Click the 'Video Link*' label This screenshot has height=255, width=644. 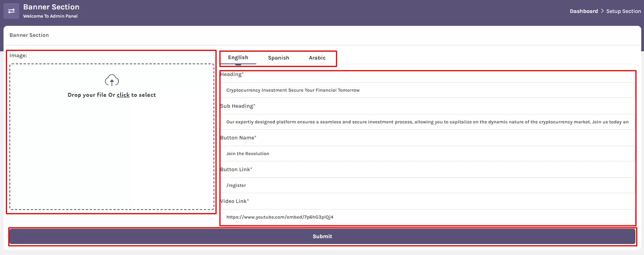click(234, 201)
